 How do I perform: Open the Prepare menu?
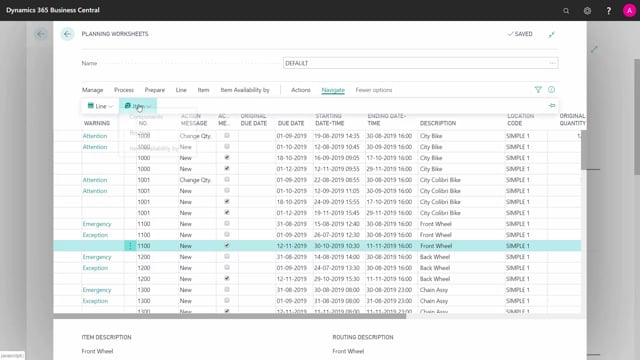click(x=155, y=90)
